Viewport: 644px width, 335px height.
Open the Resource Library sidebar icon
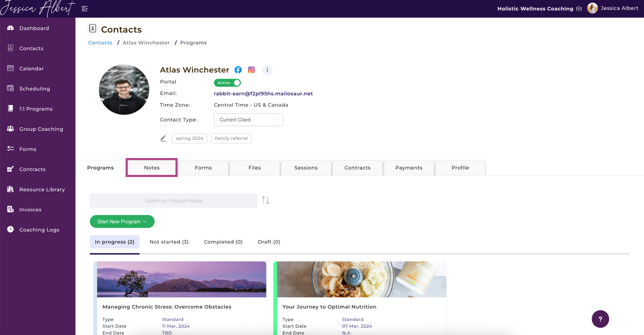click(x=10, y=189)
